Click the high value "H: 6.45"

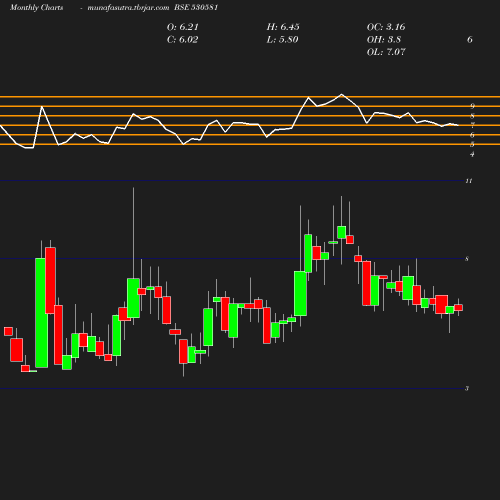283,27
